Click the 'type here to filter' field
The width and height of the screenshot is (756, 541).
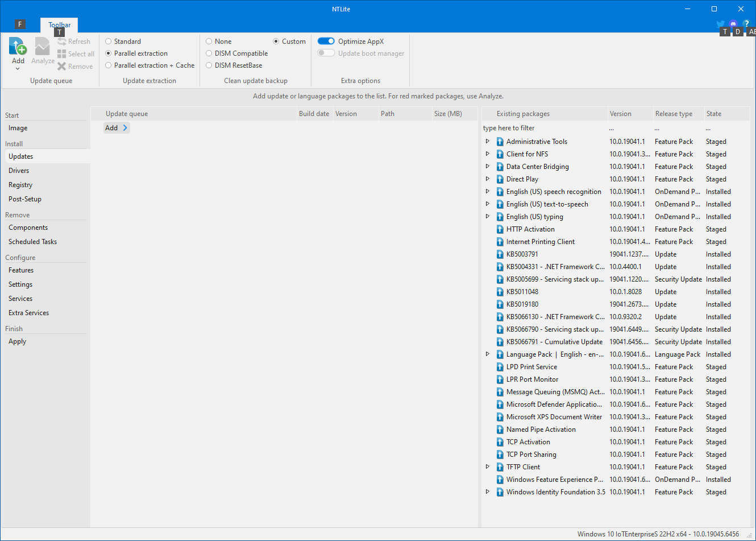tap(545, 128)
